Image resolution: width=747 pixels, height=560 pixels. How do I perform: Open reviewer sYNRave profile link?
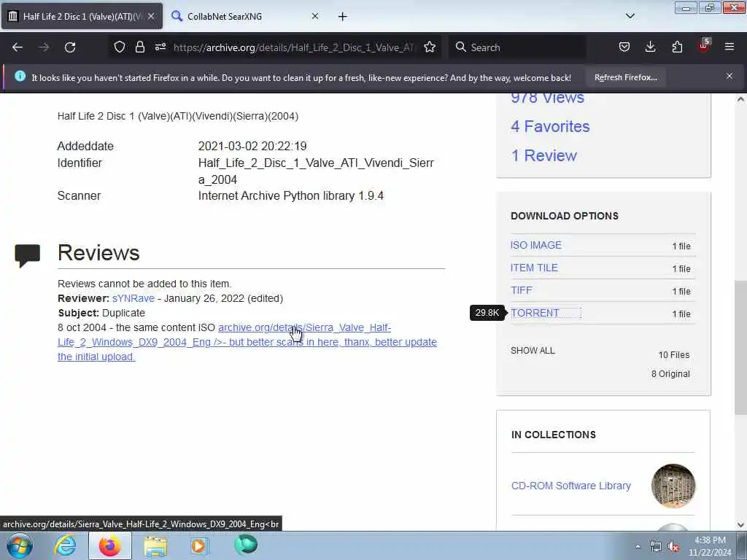[133, 298]
